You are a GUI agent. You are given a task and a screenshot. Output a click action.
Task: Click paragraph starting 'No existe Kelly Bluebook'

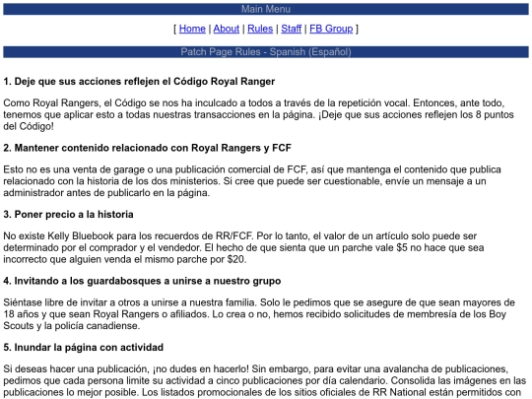(x=243, y=247)
